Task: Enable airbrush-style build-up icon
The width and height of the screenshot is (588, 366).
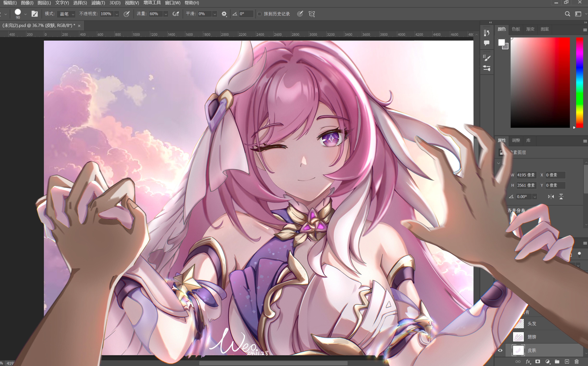Action: pyautogui.click(x=176, y=14)
